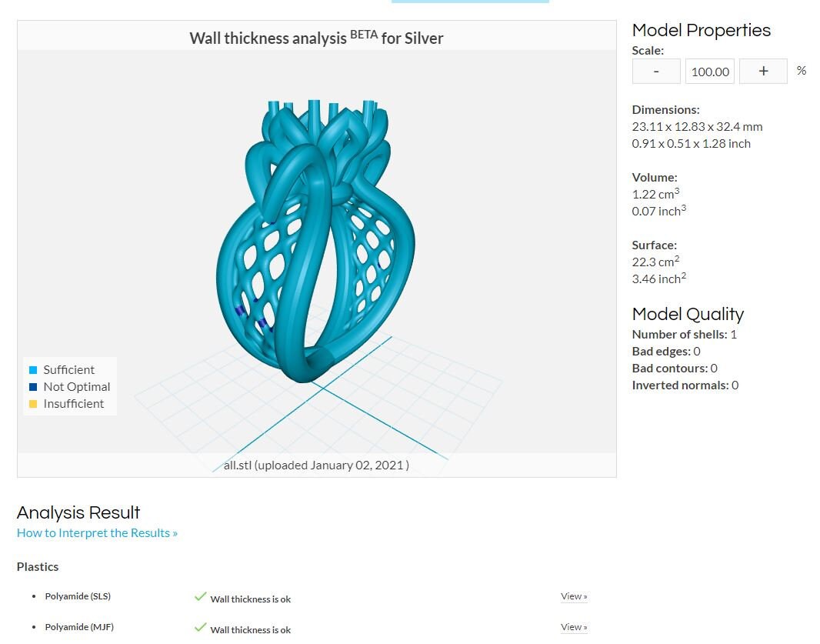Click the Insufficient yellow legend swatch
This screenshot has height=644, width=820.
coord(33,403)
